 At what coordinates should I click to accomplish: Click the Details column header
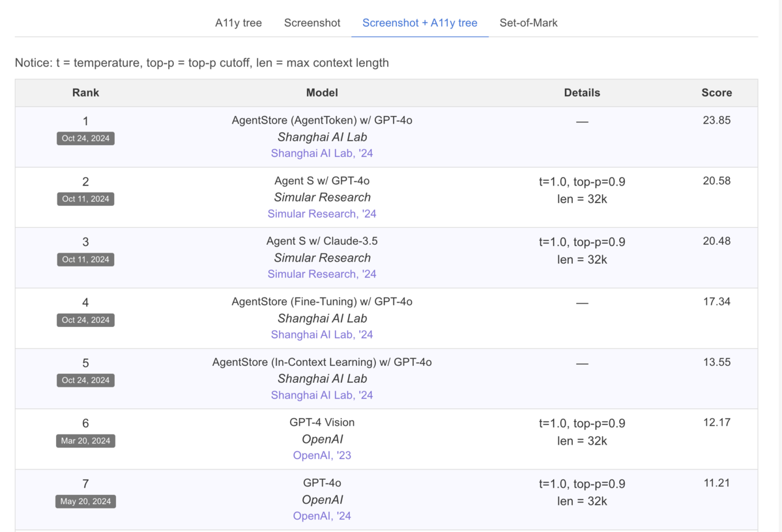[582, 93]
